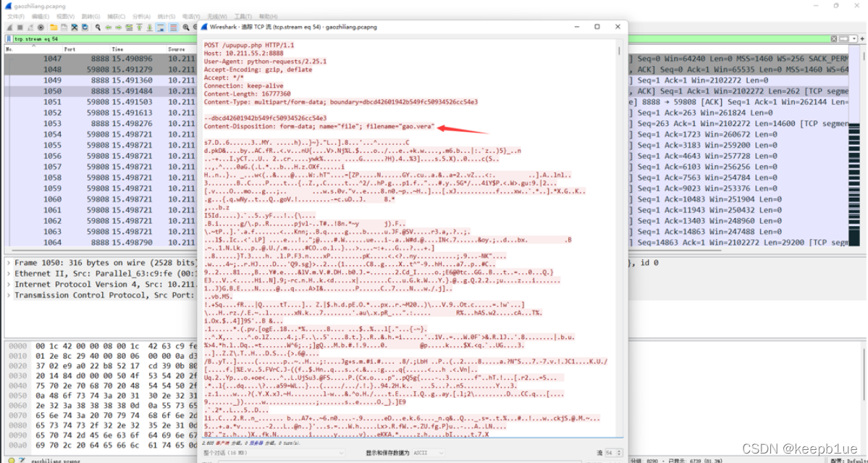Select packet row number 1047

click(x=101, y=58)
